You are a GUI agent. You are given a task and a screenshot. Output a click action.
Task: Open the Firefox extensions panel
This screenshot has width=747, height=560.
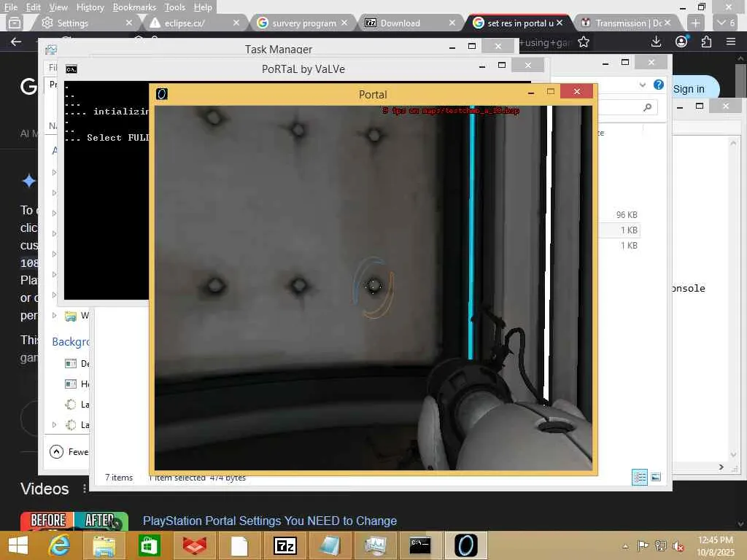706,42
